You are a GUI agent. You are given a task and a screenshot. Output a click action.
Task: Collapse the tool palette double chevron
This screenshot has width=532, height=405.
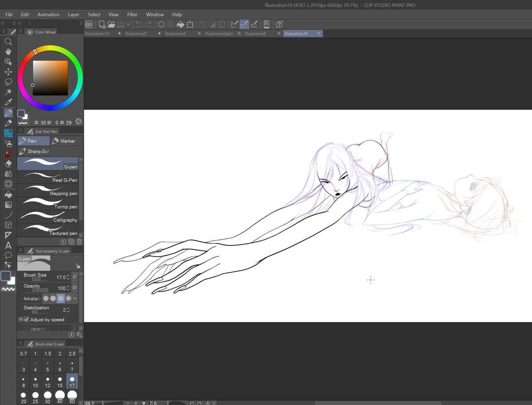[3, 23]
